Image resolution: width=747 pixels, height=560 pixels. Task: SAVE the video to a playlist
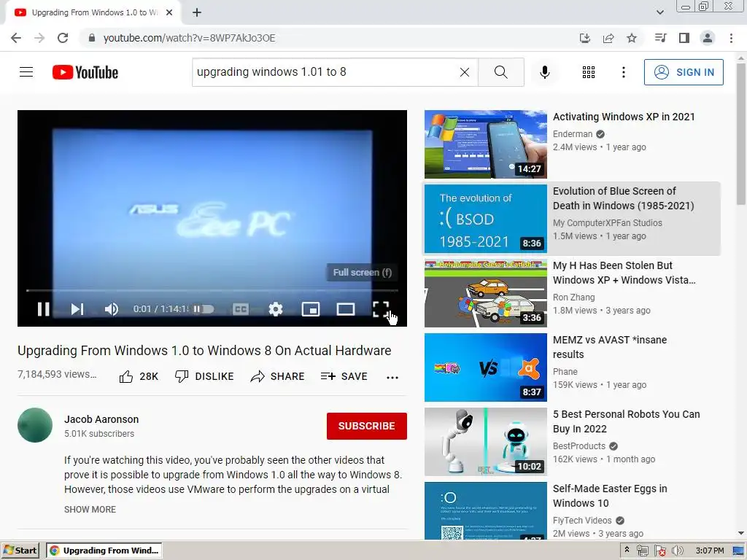pyautogui.click(x=344, y=377)
